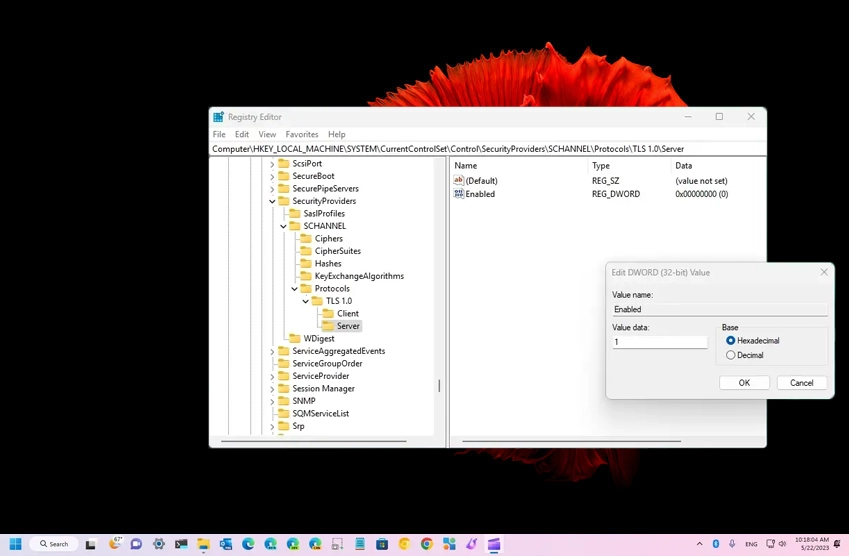Click the Enabled DWORD value icon
Screen dimensions: 849x556
459,194
